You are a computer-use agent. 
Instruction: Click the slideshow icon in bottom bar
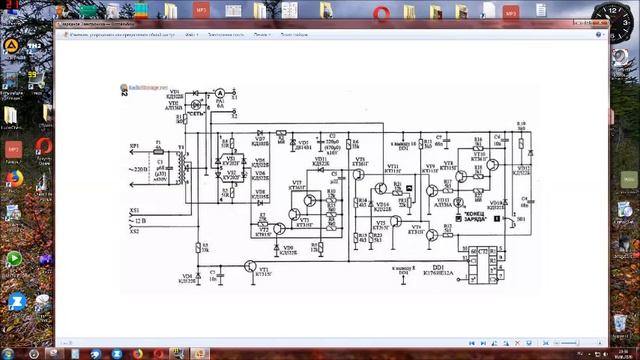pyautogui.click(x=529, y=343)
